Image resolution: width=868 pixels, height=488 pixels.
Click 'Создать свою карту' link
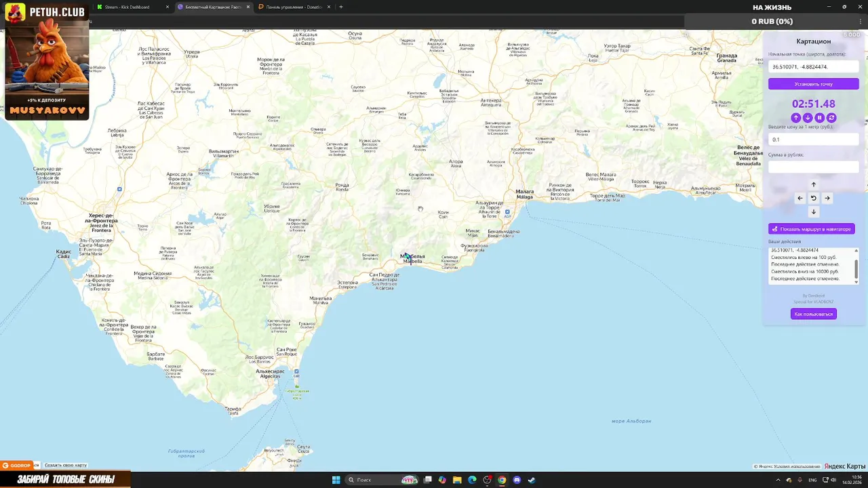pyautogui.click(x=66, y=466)
